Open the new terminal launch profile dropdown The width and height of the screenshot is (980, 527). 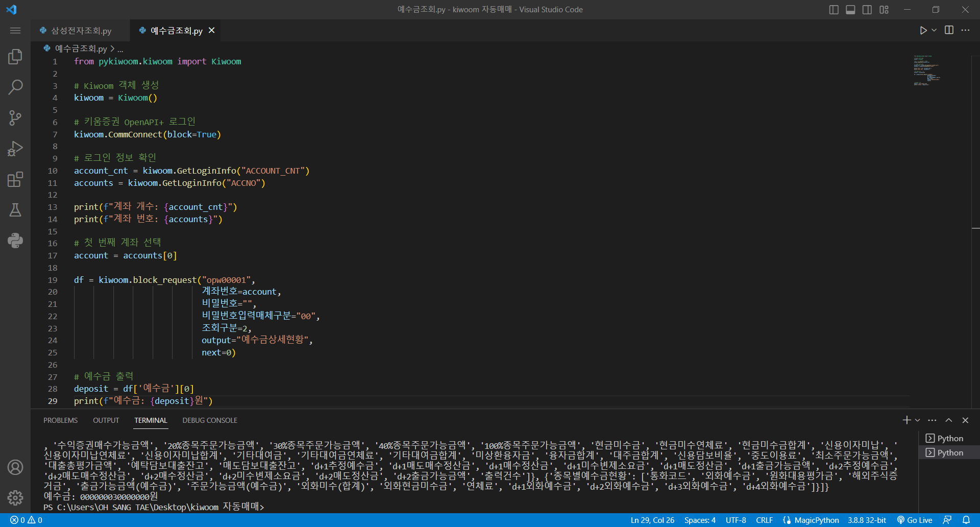click(918, 420)
